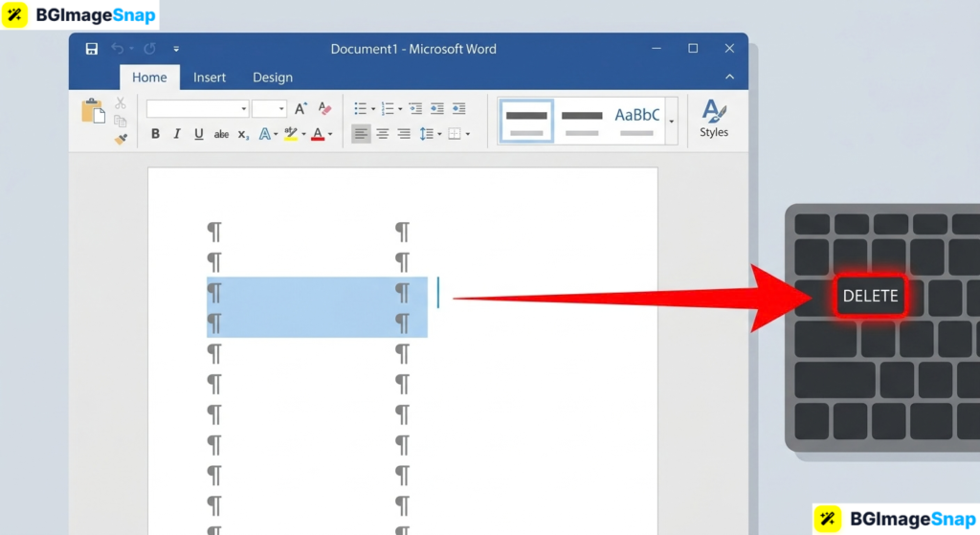Maximize the Microsoft Word window
980x535 pixels.
[x=693, y=49]
